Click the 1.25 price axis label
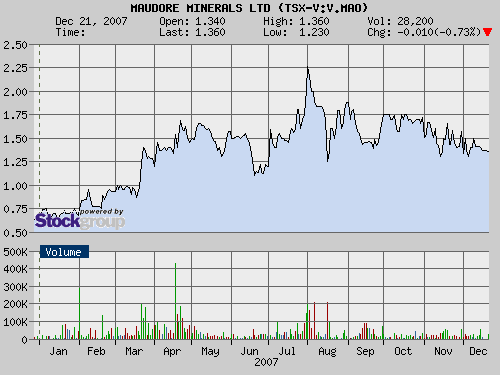Viewport: 500px width, 375px height. (15, 162)
